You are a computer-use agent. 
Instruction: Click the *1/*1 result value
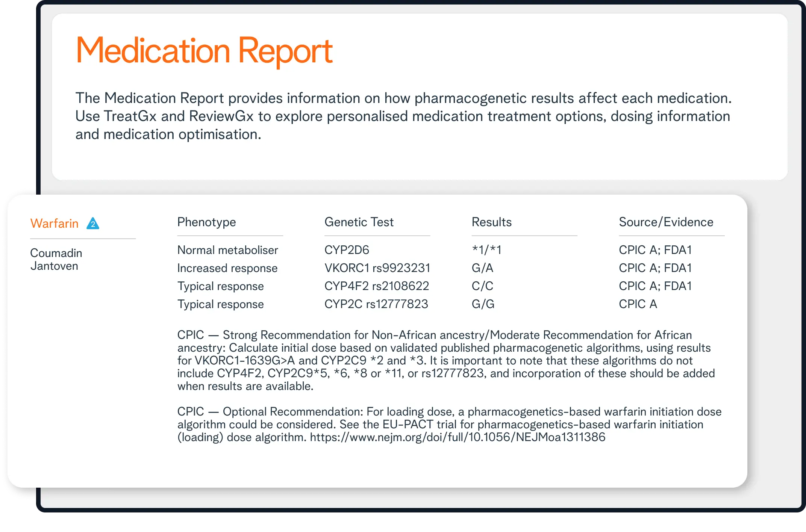point(486,250)
